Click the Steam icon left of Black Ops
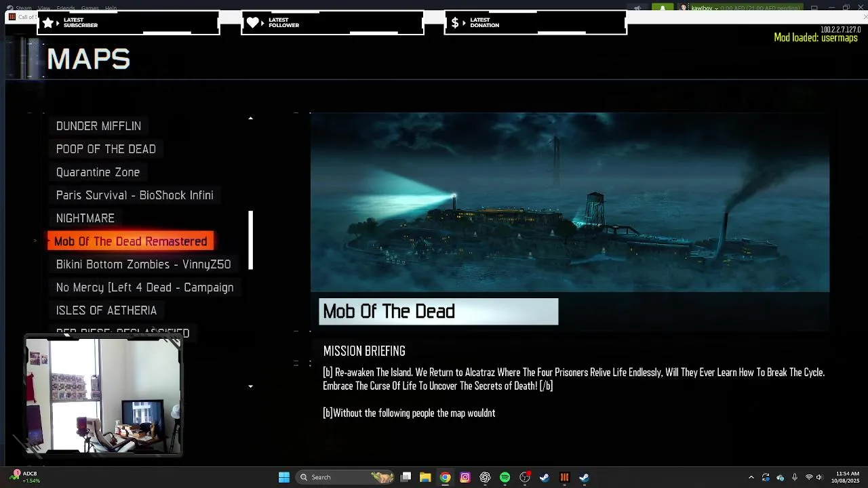 [x=544, y=477]
